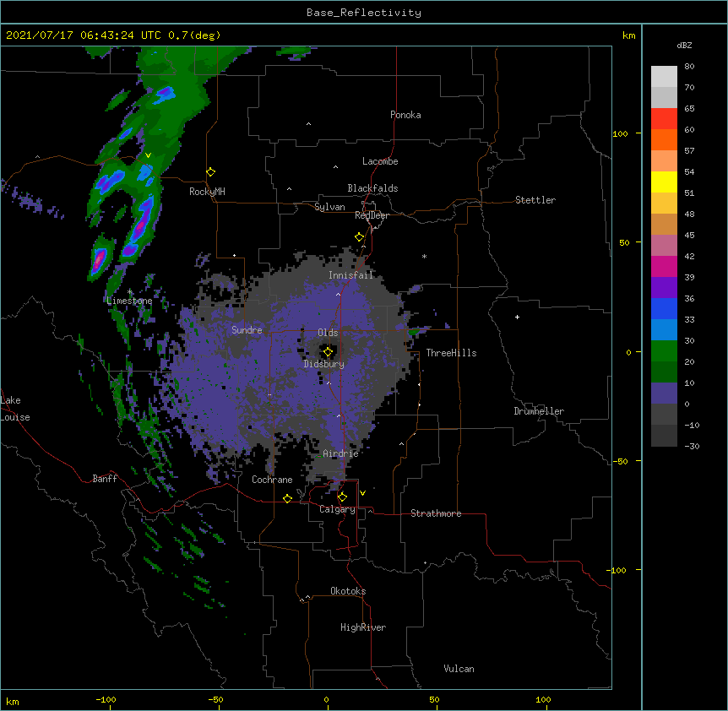Click the Sylvan label
The image size is (728, 711).
pos(329,207)
